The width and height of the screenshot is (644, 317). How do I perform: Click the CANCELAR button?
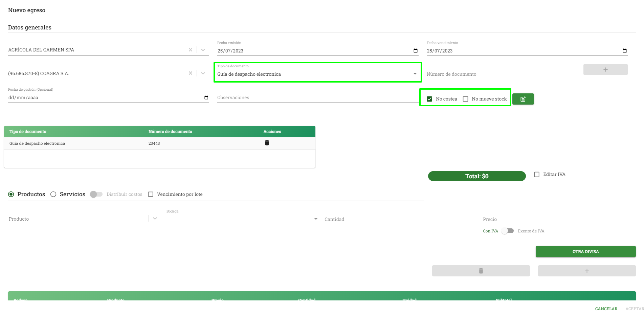click(606, 309)
